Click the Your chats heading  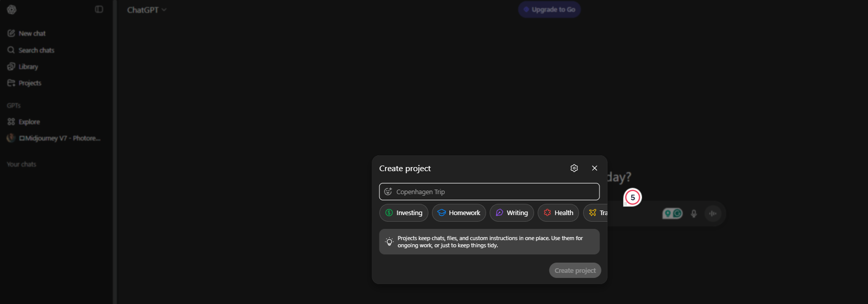(x=21, y=164)
